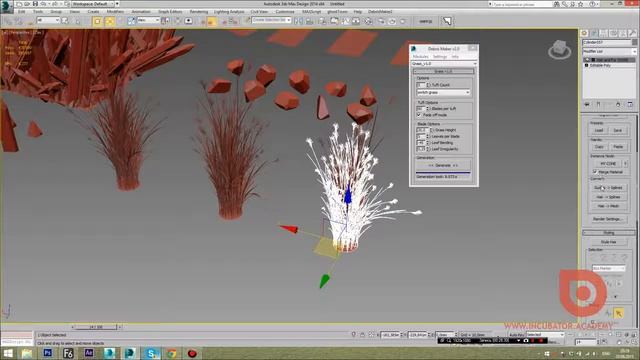Screen dimensions: 640x360
Task: Open the reference coordinate system View dropdown
Action: click(x=147, y=20)
